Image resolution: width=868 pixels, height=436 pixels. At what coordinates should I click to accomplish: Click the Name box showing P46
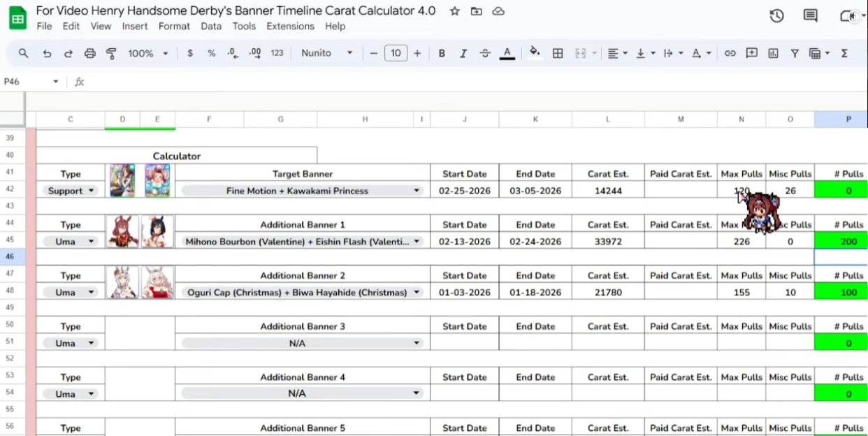point(31,82)
